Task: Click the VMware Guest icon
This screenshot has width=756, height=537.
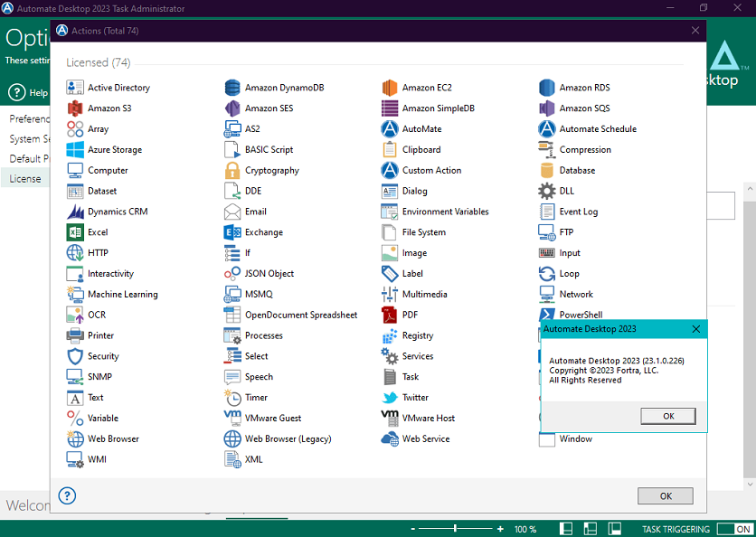Action: tap(232, 418)
